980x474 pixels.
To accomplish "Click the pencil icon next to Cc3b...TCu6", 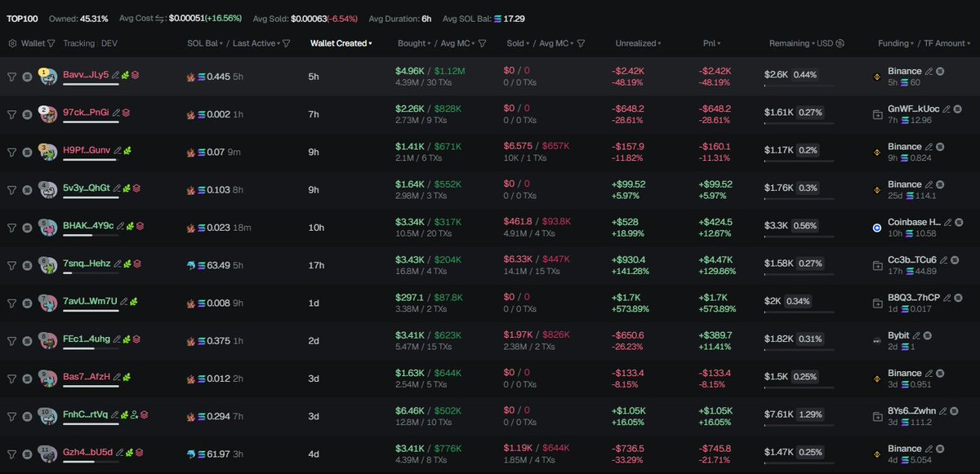I will [943, 259].
